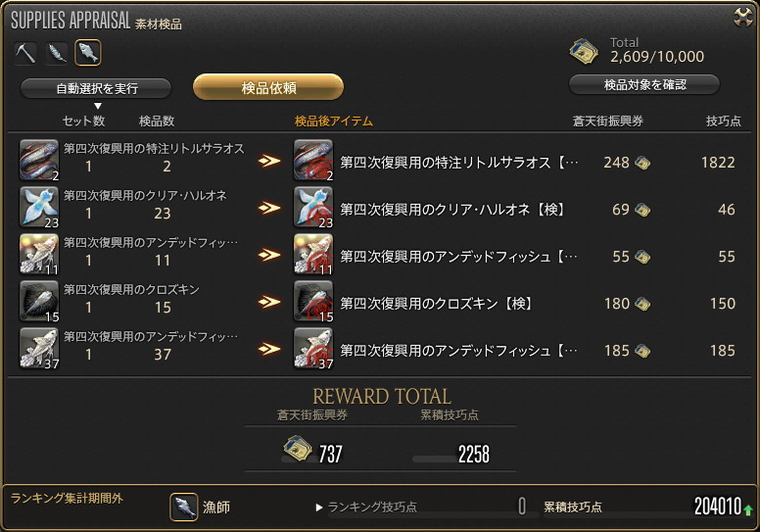Viewport: 760px width, 532px height.
Task: Click the 検品後アイテム column header
Action: (x=333, y=121)
